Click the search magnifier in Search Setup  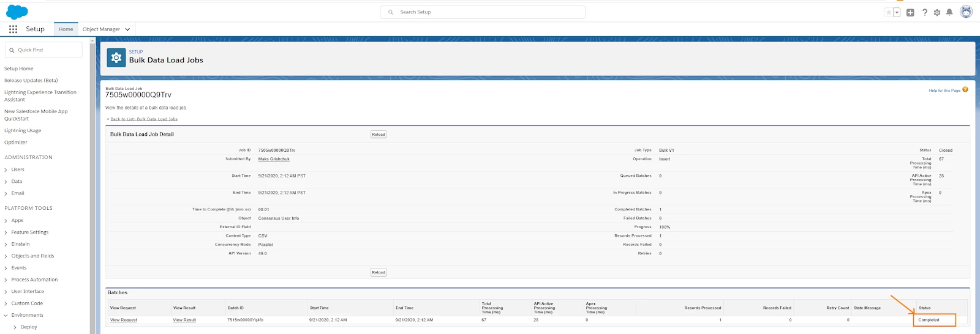pyautogui.click(x=391, y=12)
